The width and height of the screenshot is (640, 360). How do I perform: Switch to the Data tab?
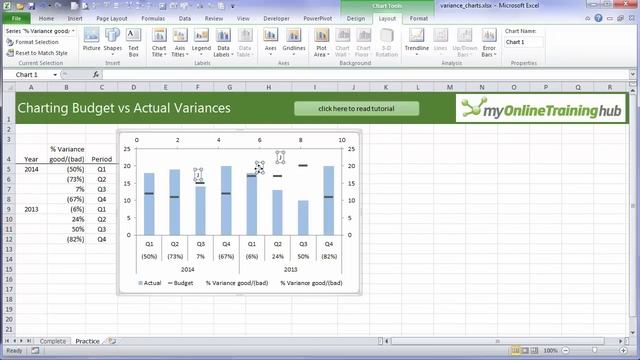(184, 18)
